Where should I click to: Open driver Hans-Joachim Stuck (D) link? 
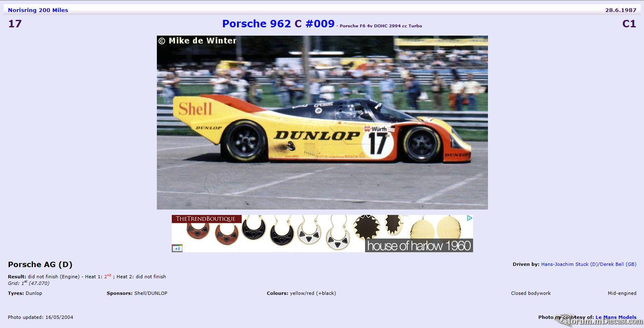pos(570,264)
